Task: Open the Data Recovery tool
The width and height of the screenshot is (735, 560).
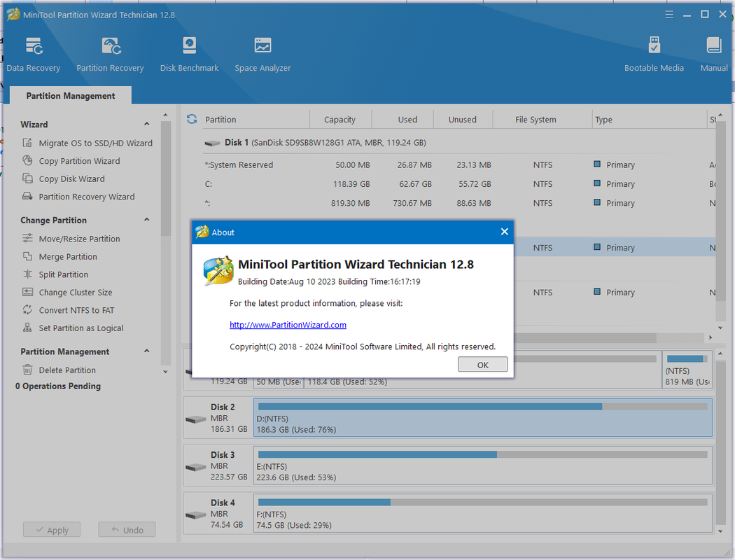Action: tap(34, 55)
